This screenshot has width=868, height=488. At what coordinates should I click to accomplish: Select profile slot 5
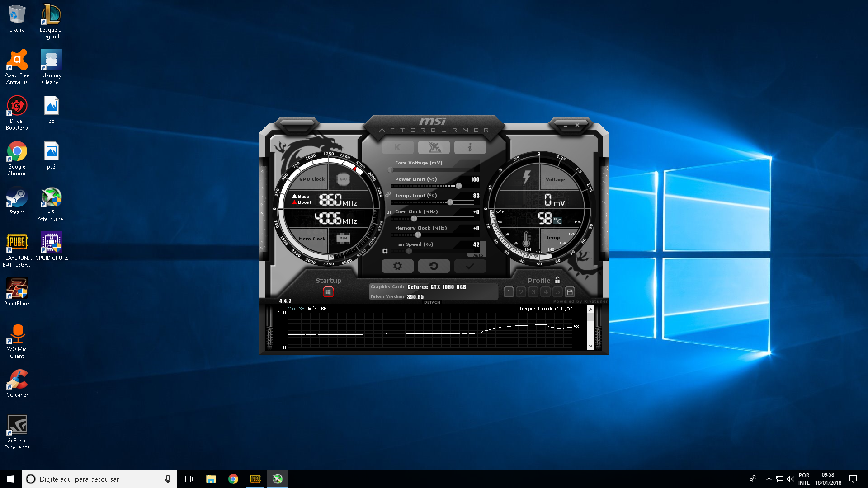click(x=557, y=292)
